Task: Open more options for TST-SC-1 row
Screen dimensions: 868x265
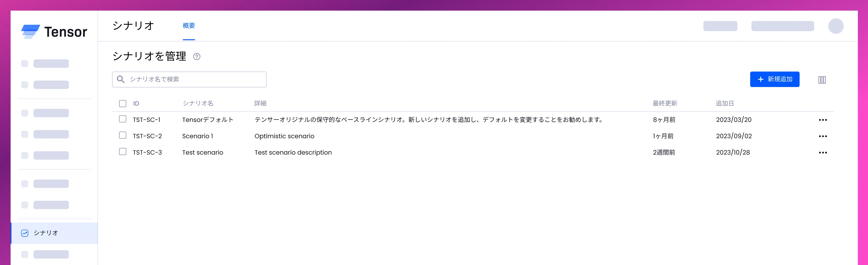Action: pyautogui.click(x=823, y=120)
